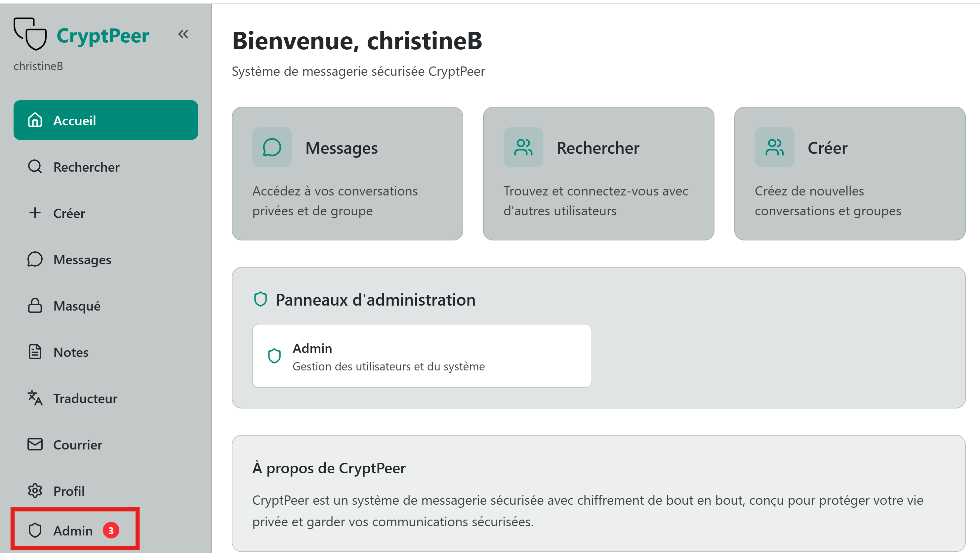Viewport: 980px width, 553px height.
Task: Select the Traducteur translation icon
Action: 35,399
